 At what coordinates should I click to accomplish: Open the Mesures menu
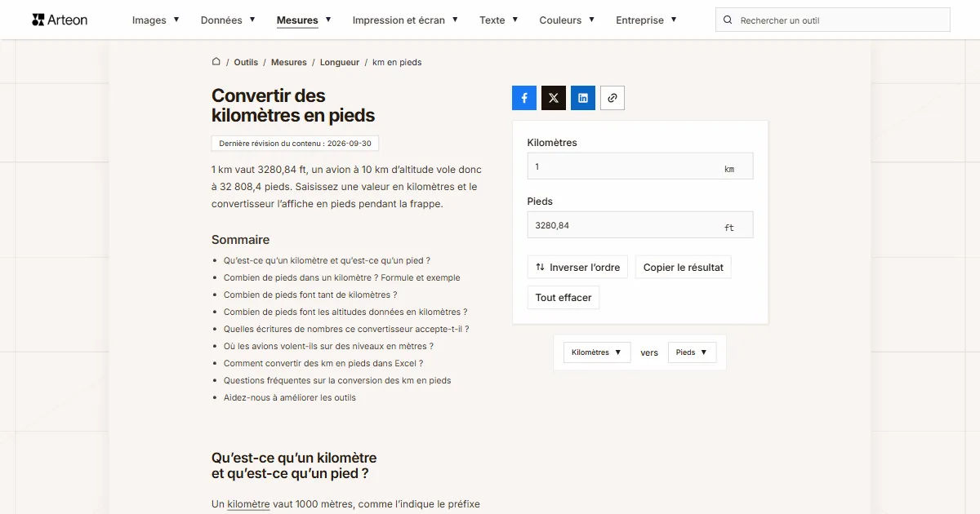tap(304, 20)
